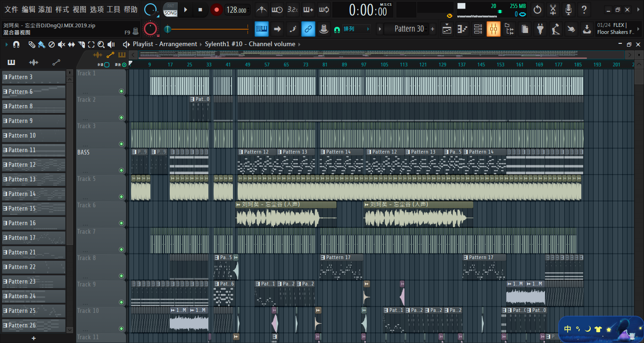The image size is (644, 343).
Task: Open the channel rack view
Action: pyautogui.click(x=478, y=29)
